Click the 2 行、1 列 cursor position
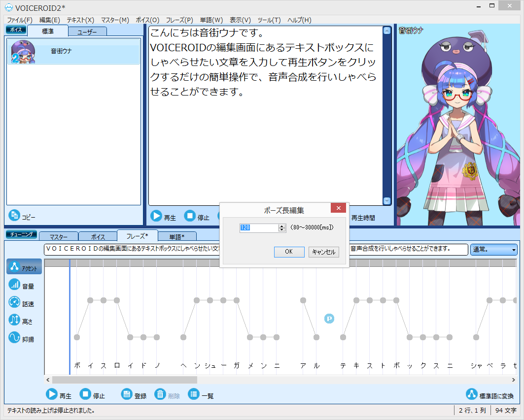The height and width of the screenshot is (420, 524). point(472,410)
